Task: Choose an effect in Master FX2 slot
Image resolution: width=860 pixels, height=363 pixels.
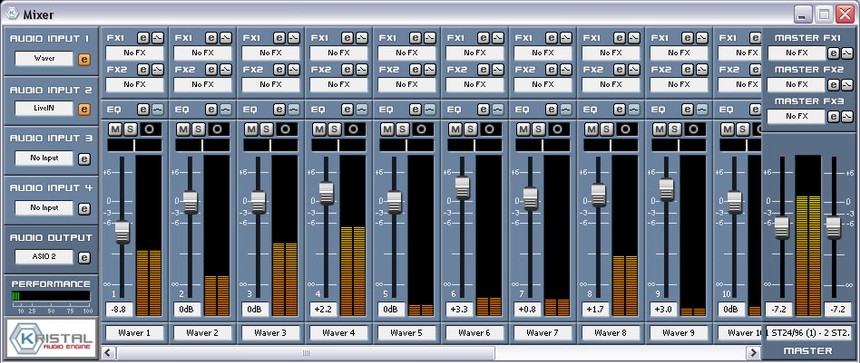Action: tap(796, 85)
